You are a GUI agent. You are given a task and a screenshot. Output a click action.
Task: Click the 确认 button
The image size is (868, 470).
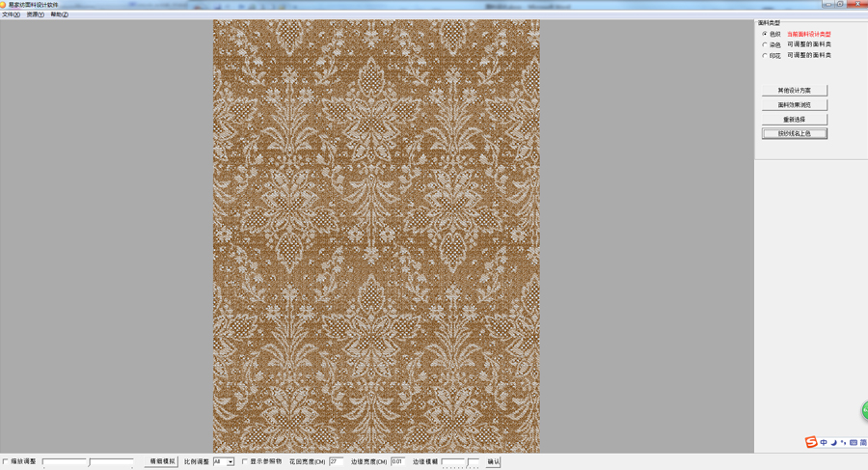click(x=493, y=461)
